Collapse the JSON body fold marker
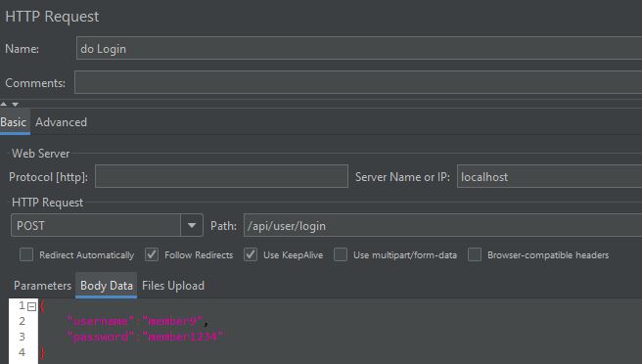The height and width of the screenshot is (364, 642). (31, 306)
